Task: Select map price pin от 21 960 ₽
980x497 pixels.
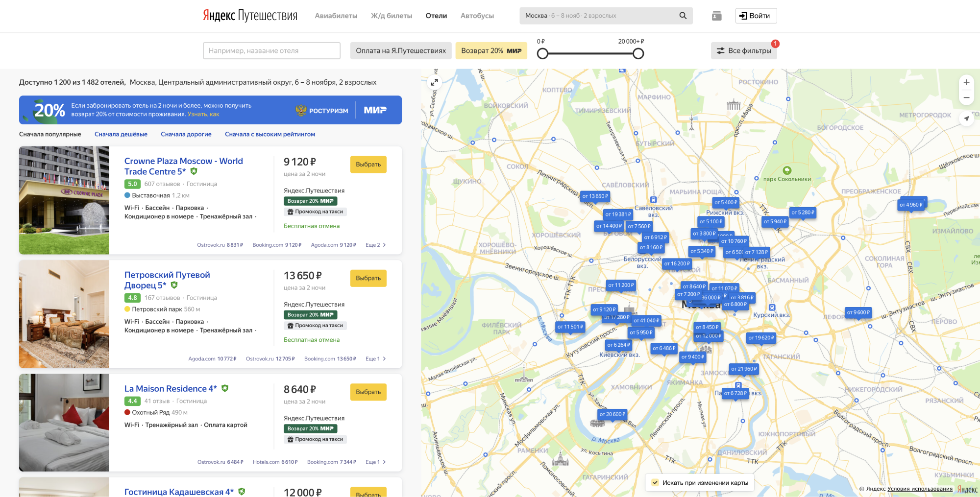Action: coord(744,369)
